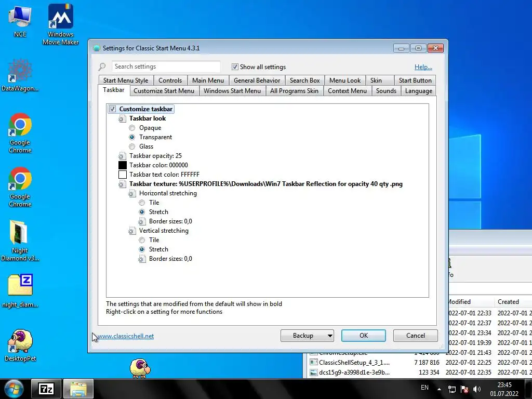Image resolution: width=532 pixels, height=399 pixels.
Task: Open the volume speaker tray icon
Action: [477, 390]
